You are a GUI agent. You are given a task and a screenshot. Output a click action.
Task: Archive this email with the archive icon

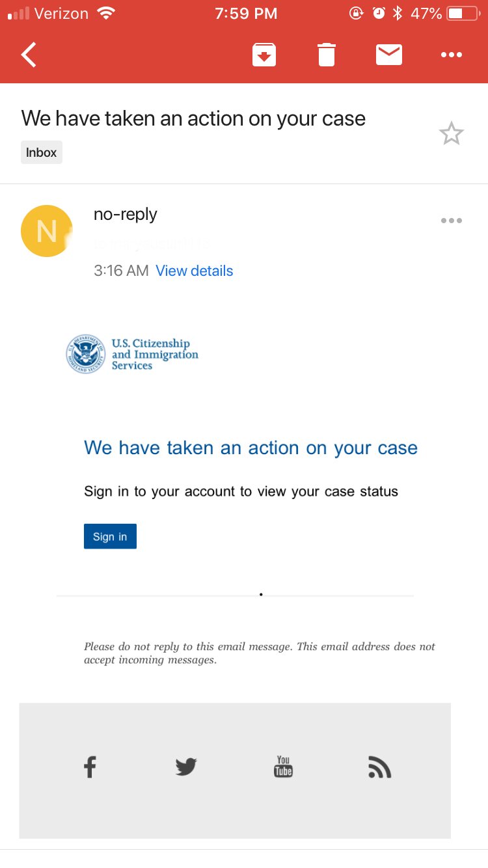pos(264,55)
